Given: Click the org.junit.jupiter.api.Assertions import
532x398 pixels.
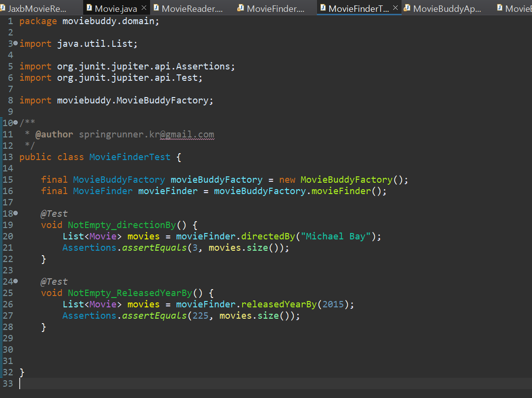Looking at the screenshot, I should 146,66.
